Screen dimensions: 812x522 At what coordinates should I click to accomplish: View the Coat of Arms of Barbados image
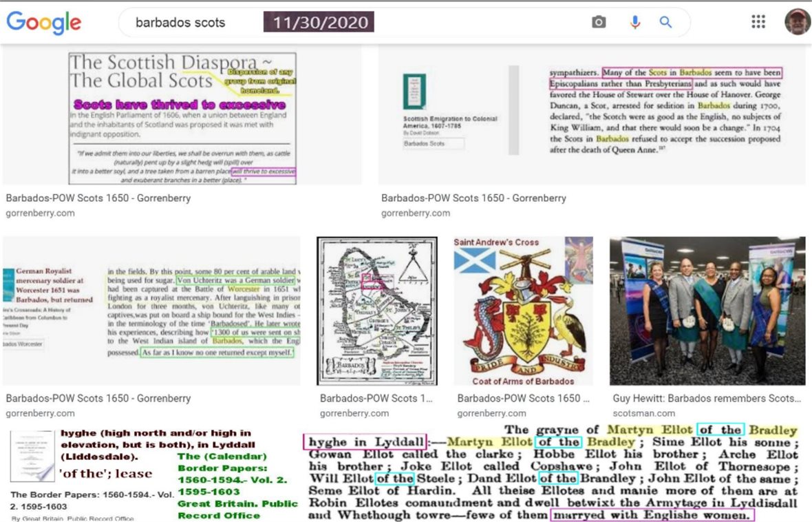524,311
